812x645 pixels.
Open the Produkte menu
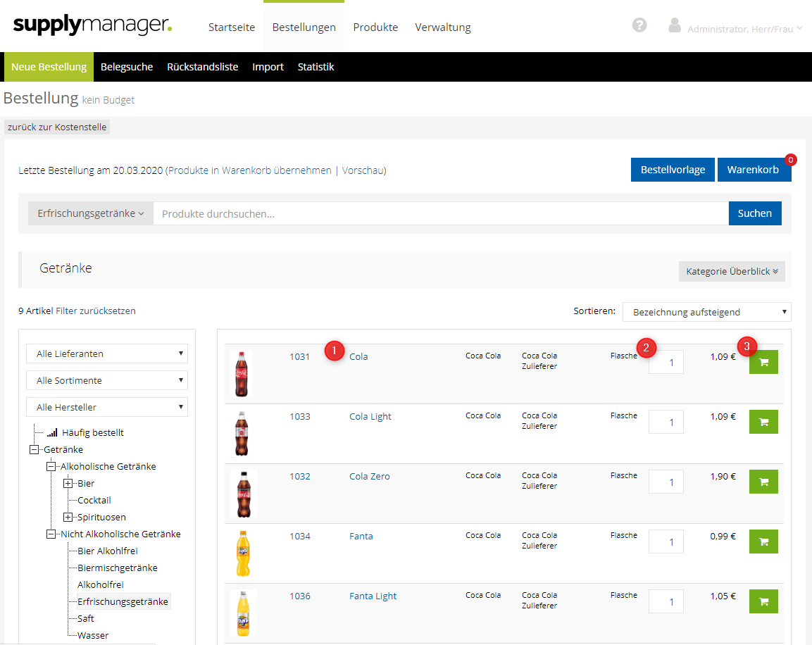[x=375, y=27]
